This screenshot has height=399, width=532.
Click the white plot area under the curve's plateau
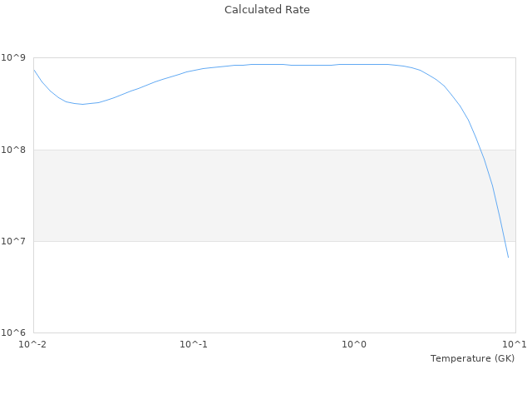[x=274, y=108]
